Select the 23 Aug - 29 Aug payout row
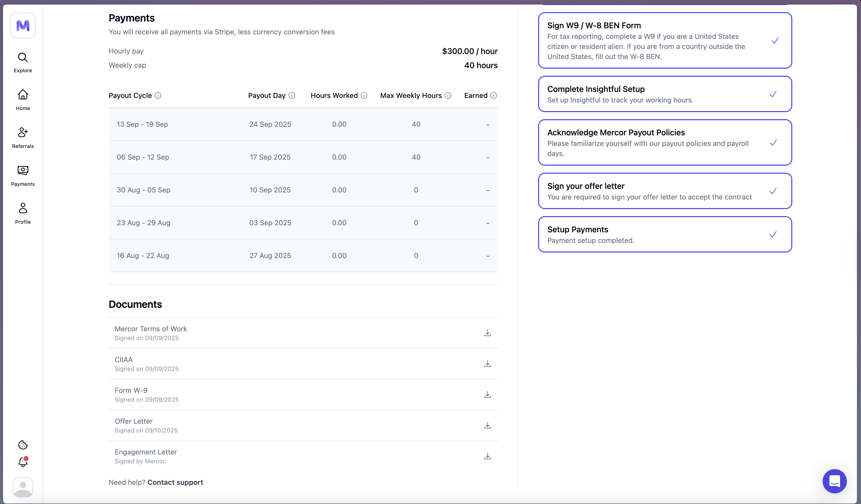 pyautogui.click(x=303, y=223)
